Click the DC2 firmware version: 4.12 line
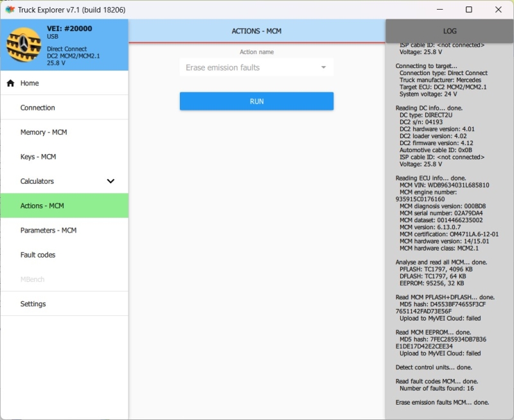 pos(436,143)
